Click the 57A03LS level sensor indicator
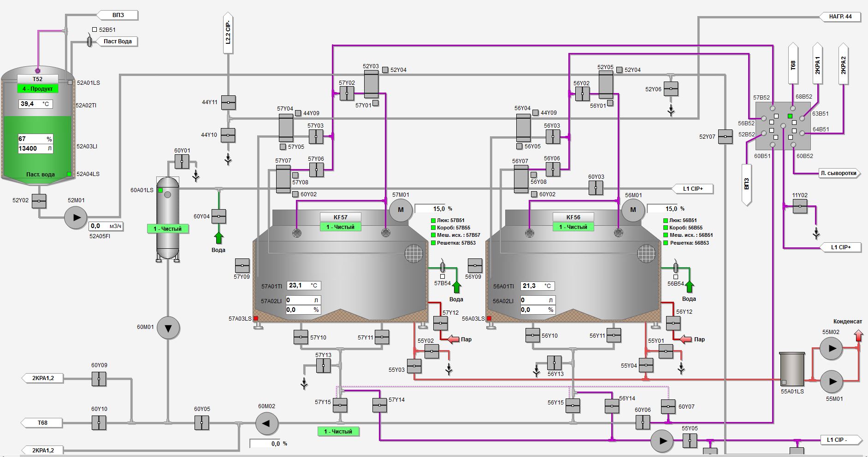Image resolution: width=868 pixels, height=457 pixels. coord(256,318)
